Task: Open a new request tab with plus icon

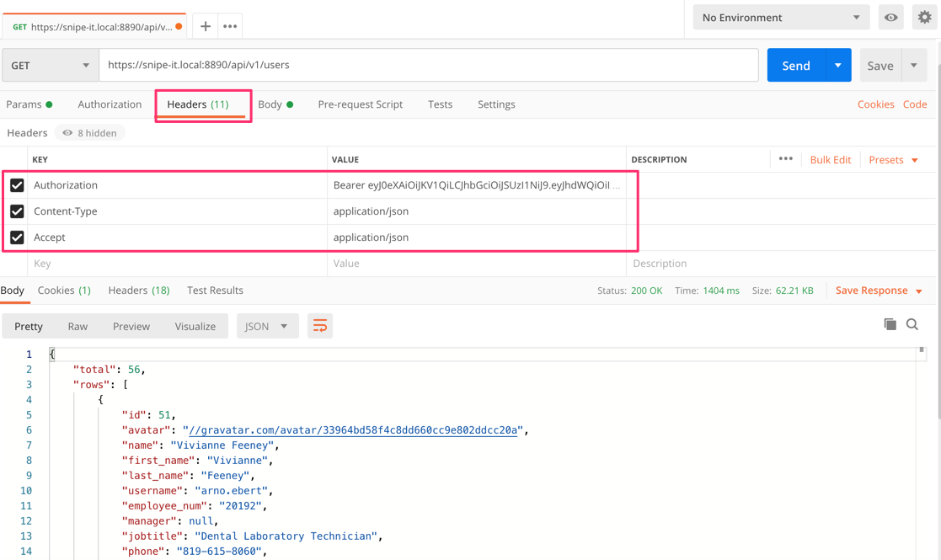Action: coord(206,26)
